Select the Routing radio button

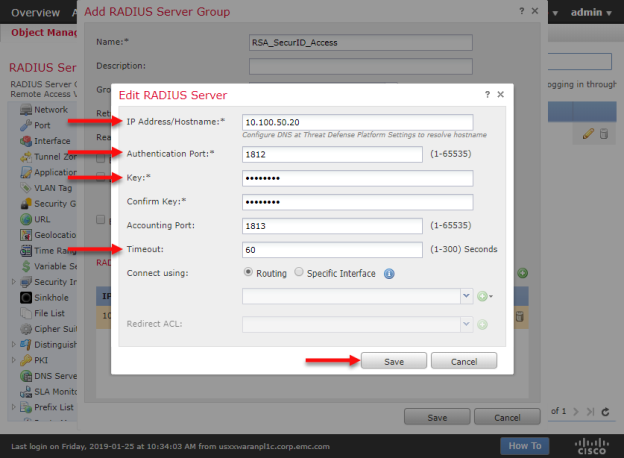[249, 273]
